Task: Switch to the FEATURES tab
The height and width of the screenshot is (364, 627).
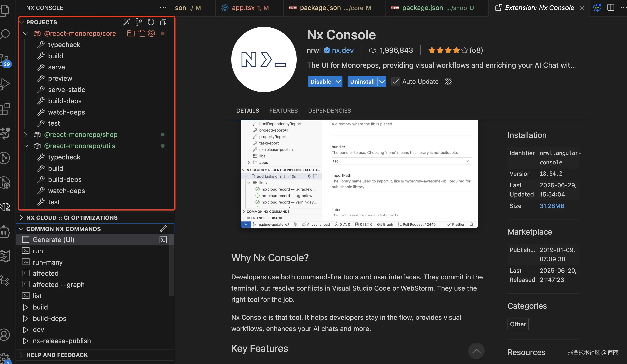Action: point(283,111)
